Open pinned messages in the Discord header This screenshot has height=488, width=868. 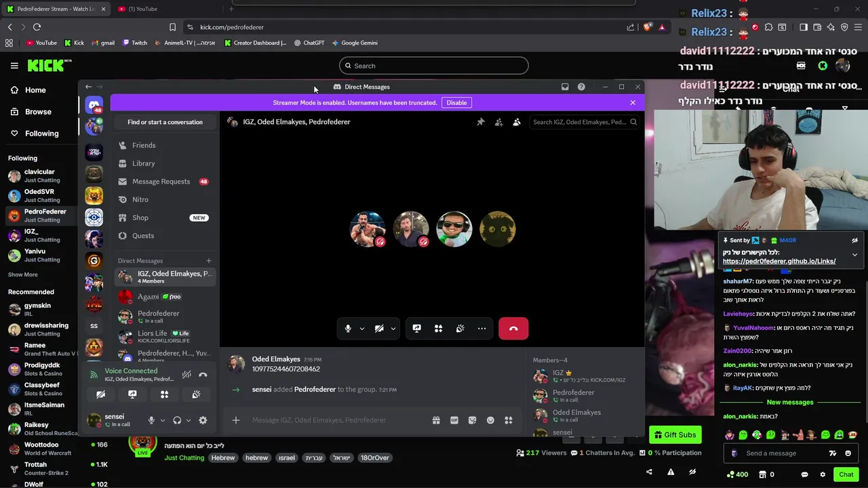click(481, 122)
